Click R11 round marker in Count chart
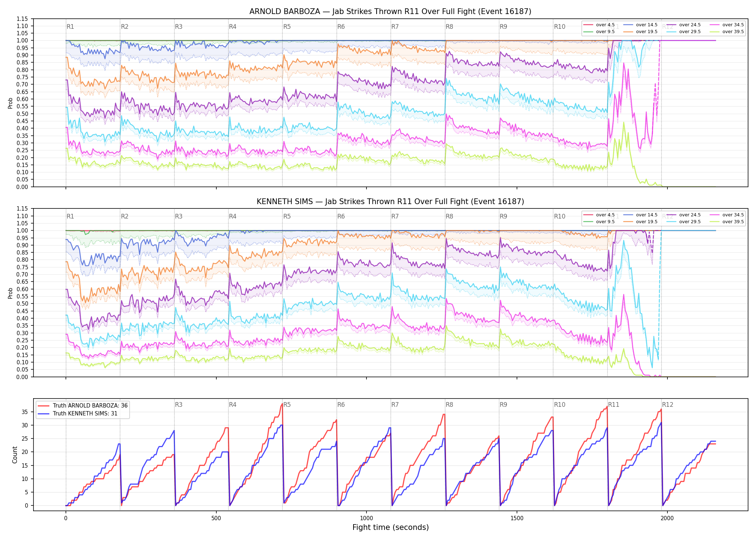This screenshot has width=756, height=540. click(614, 405)
